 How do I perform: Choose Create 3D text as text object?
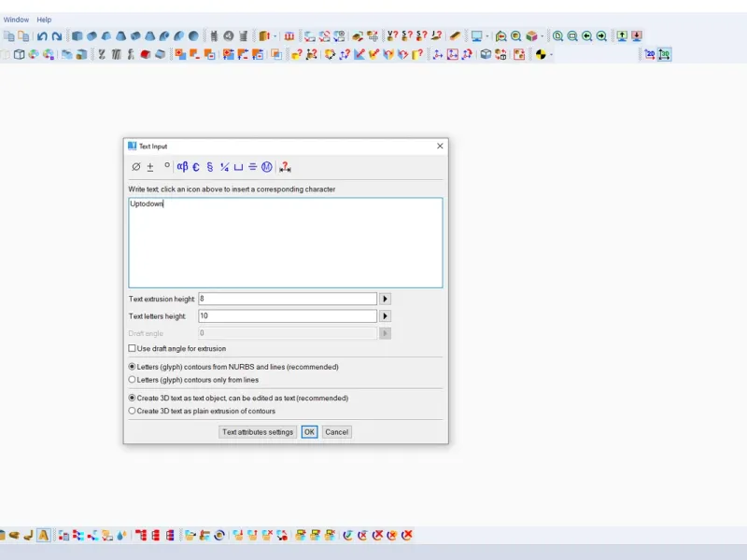click(x=132, y=398)
